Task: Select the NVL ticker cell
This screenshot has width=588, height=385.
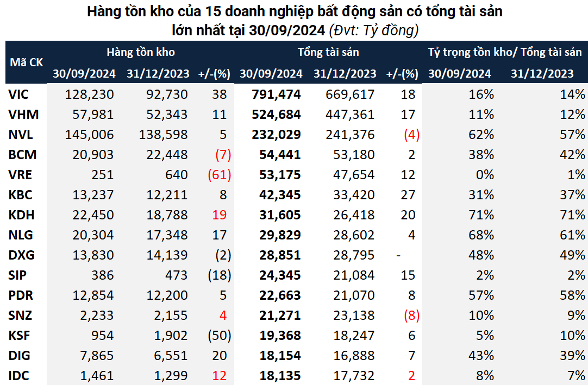Action: tap(21, 134)
